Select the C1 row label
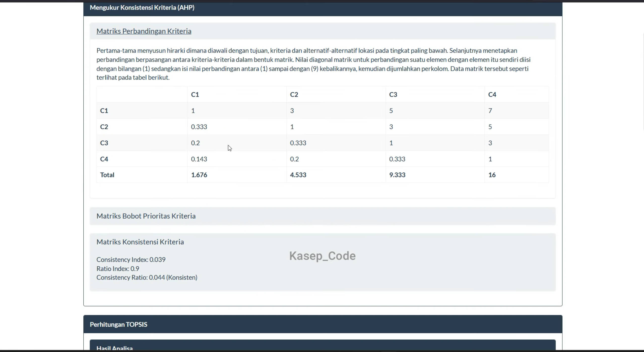This screenshot has height=352, width=644. pos(104,111)
